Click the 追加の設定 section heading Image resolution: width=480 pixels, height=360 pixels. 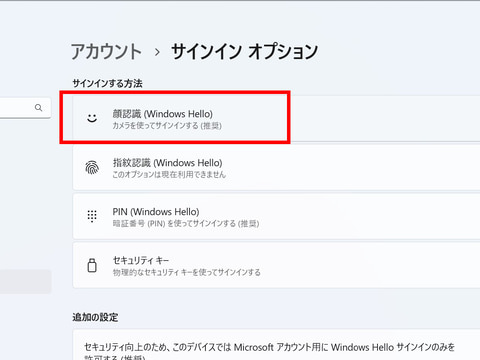[95, 317]
